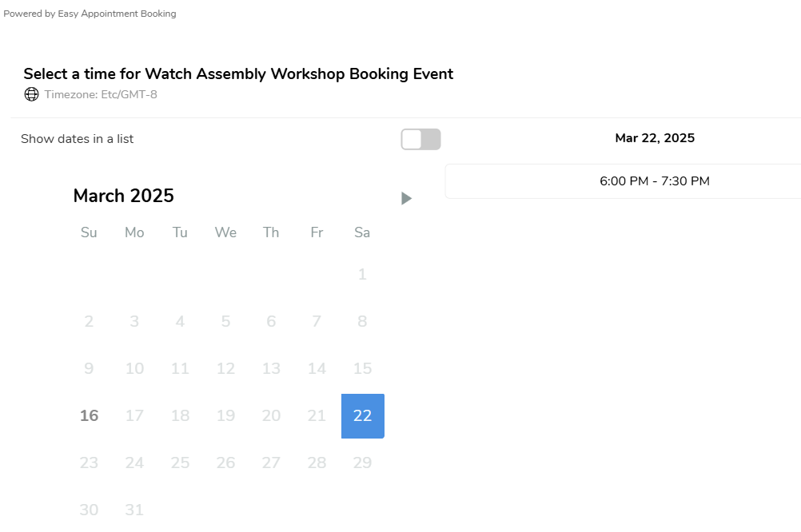The image size is (801, 532).
Task: Select March 29 on the calendar
Action: [363, 463]
